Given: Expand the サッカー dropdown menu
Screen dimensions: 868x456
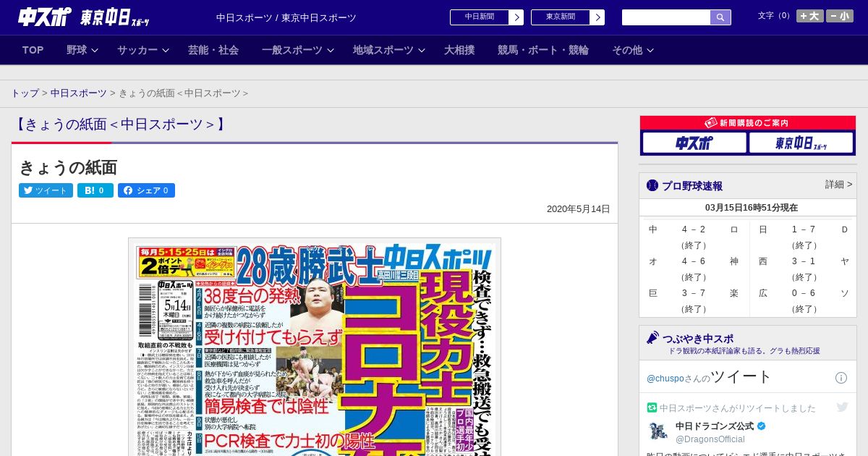Looking at the screenshot, I should click(142, 50).
